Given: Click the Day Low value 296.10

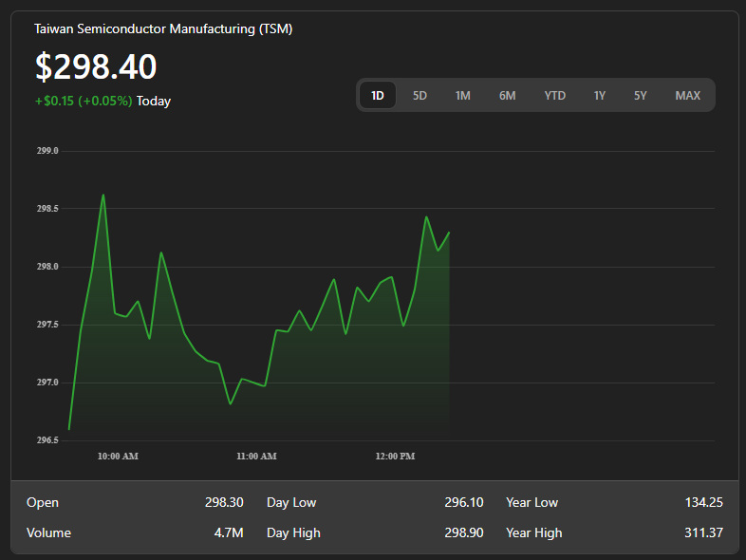Looking at the screenshot, I should [464, 502].
